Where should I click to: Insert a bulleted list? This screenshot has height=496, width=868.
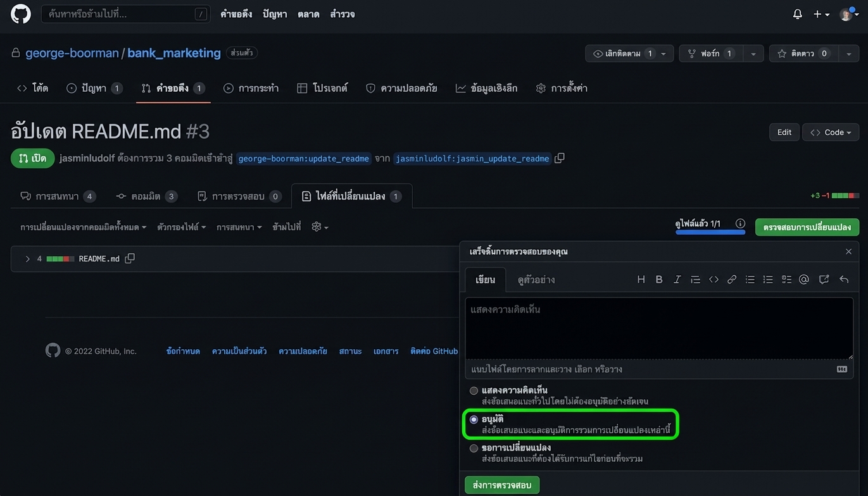pos(750,280)
